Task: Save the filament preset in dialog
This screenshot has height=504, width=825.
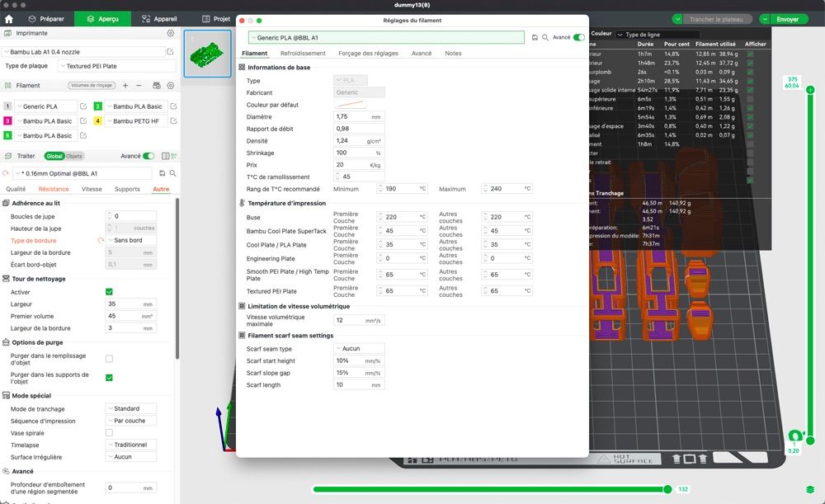Action: click(x=535, y=37)
